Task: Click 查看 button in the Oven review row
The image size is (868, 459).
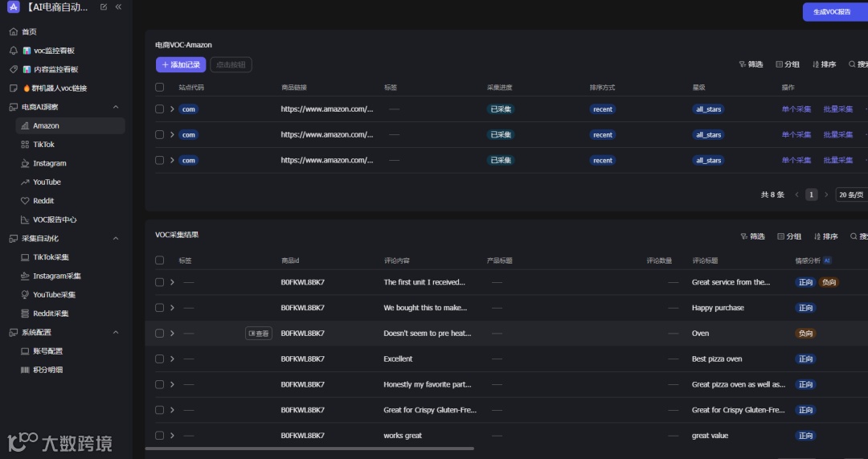Action: click(259, 334)
